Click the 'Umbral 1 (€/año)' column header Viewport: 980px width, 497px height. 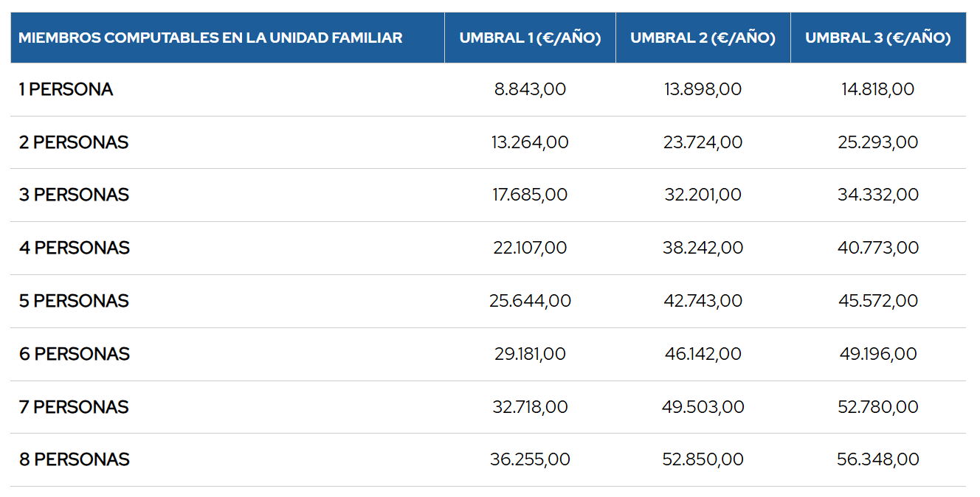click(530, 38)
